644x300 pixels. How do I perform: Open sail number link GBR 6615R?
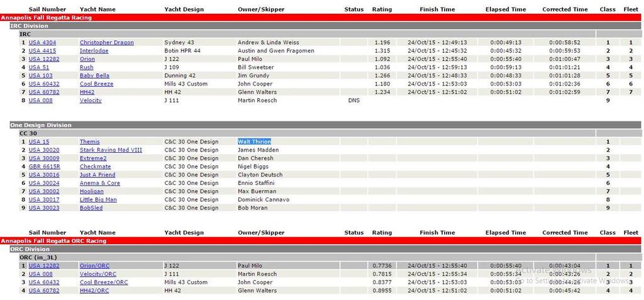[x=45, y=167]
